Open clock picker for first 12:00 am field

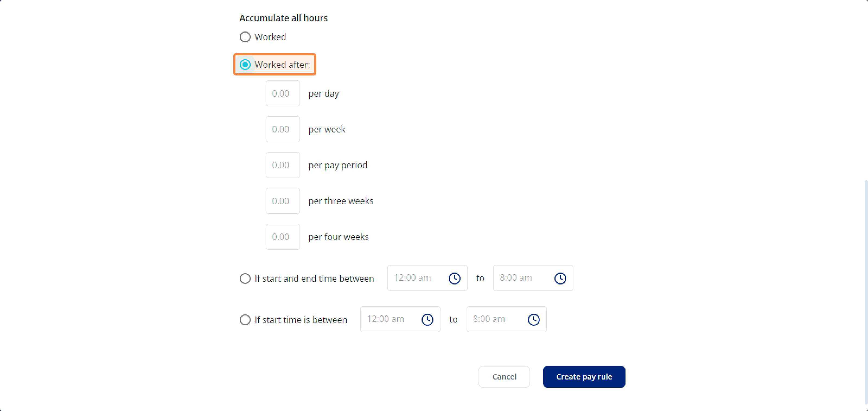(454, 278)
